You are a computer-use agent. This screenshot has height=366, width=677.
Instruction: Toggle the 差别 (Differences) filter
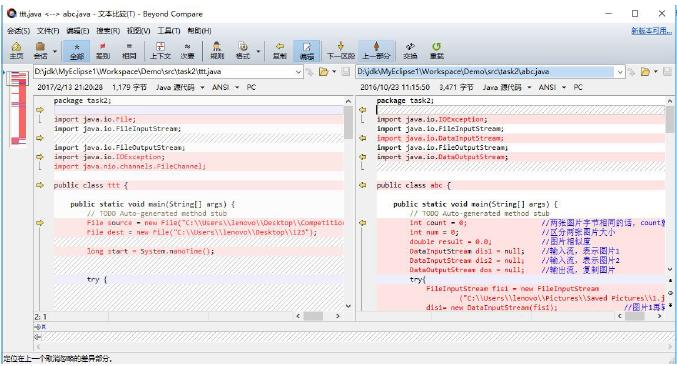[x=103, y=50]
